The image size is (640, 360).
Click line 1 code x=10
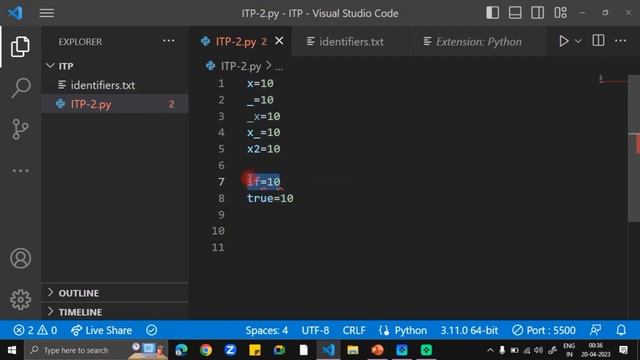[x=260, y=83]
